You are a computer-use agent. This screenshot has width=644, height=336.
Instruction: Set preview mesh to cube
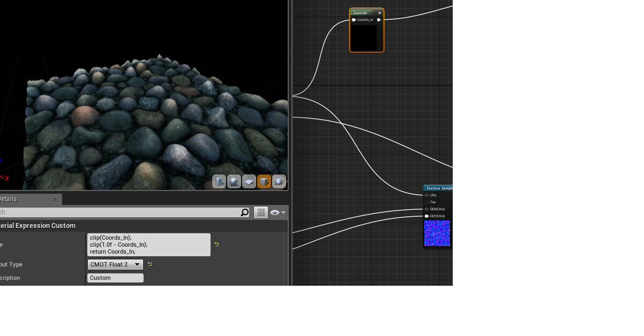[264, 182]
